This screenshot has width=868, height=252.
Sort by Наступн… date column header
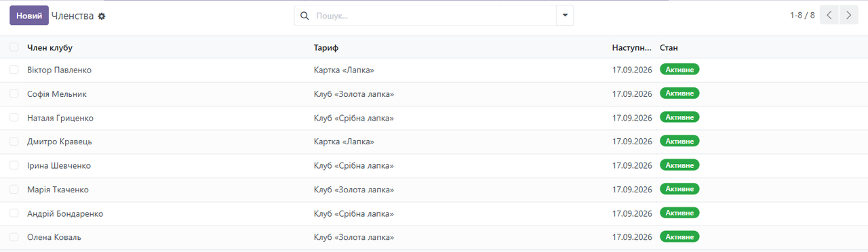pyautogui.click(x=632, y=47)
